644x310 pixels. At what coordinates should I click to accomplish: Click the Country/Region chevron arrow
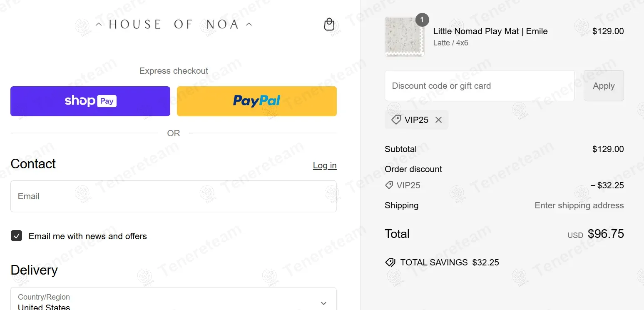click(323, 303)
